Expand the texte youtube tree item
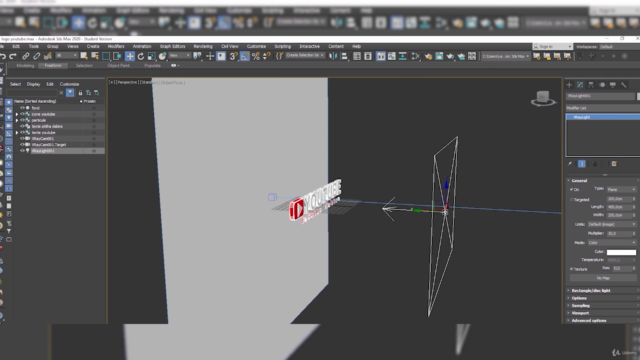This screenshot has width=640, height=360. 17,133
